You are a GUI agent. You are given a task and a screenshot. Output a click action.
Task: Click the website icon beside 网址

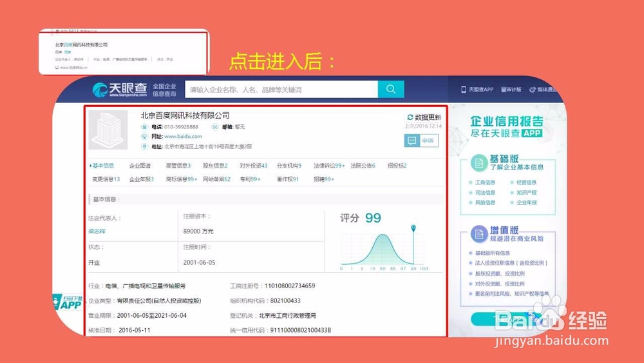pyautogui.click(x=144, y=137)
